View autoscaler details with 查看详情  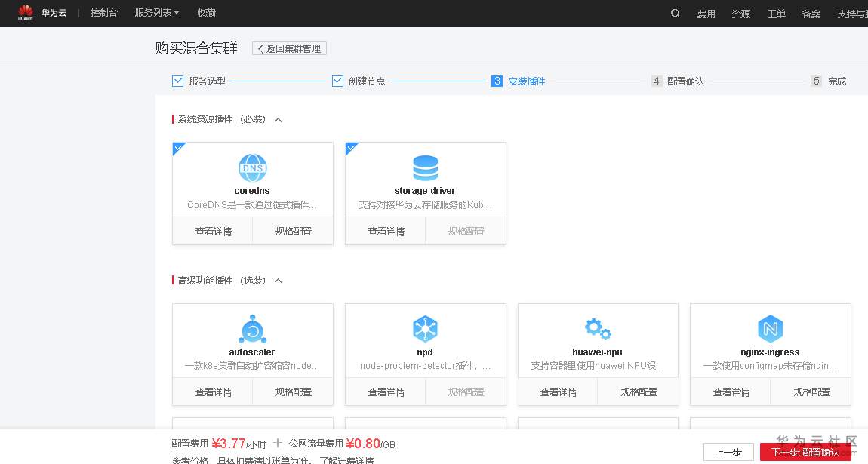click(213, 392)
